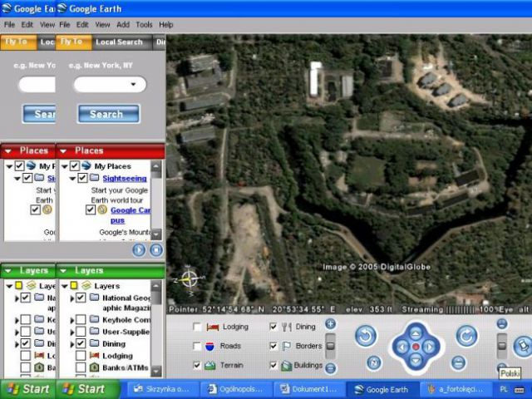Switch to Dokument1... taskbar window
The width and height of the screenshot is (532, 399).
[x=310, y=389]
